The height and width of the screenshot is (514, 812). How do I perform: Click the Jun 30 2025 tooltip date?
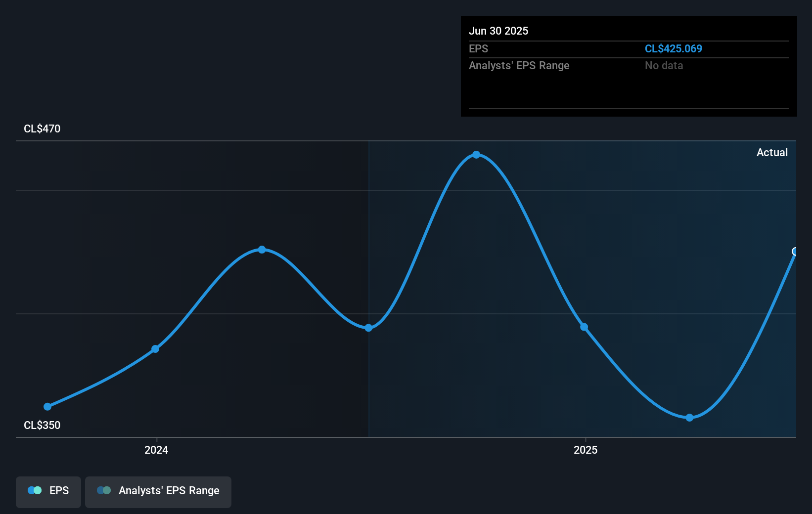498,31
